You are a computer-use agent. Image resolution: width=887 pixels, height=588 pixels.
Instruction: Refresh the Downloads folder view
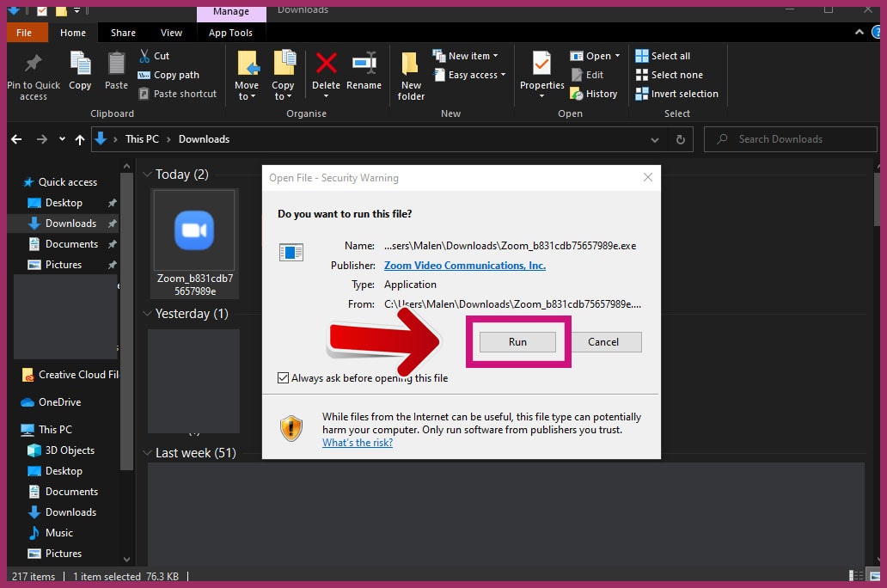coord(681,139)
